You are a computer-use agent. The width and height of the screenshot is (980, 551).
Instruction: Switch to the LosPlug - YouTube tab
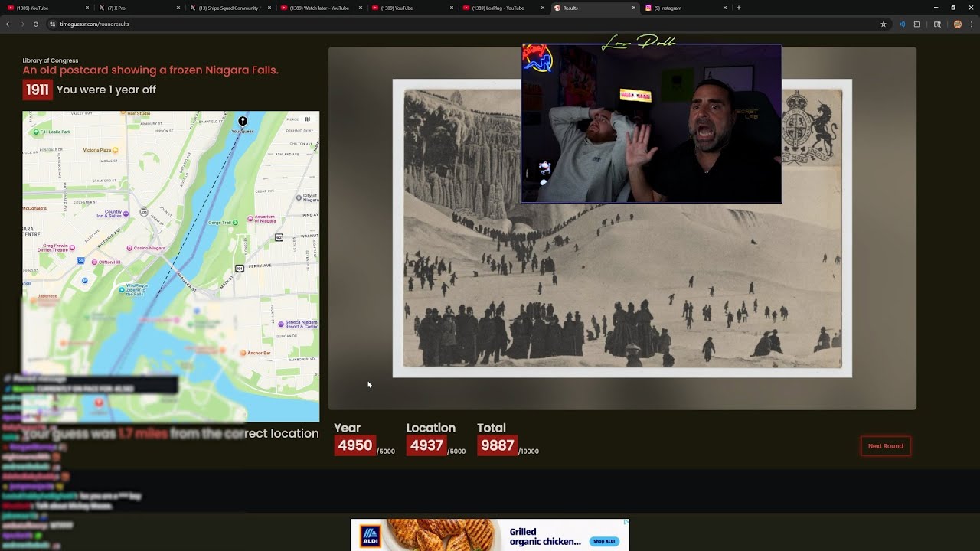pos(504,8)
